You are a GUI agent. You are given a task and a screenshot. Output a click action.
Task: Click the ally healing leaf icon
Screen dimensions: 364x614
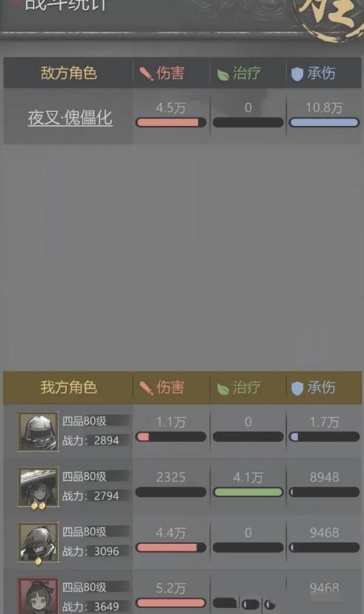click(223, 389)
